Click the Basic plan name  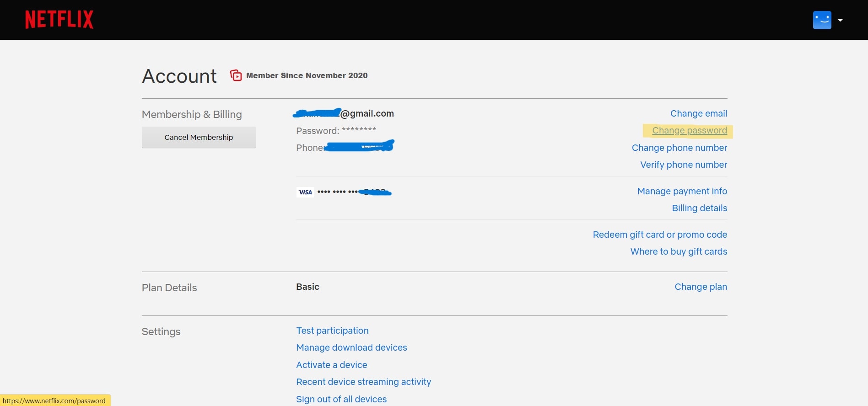pyautogui.click(x=307, y=287)
